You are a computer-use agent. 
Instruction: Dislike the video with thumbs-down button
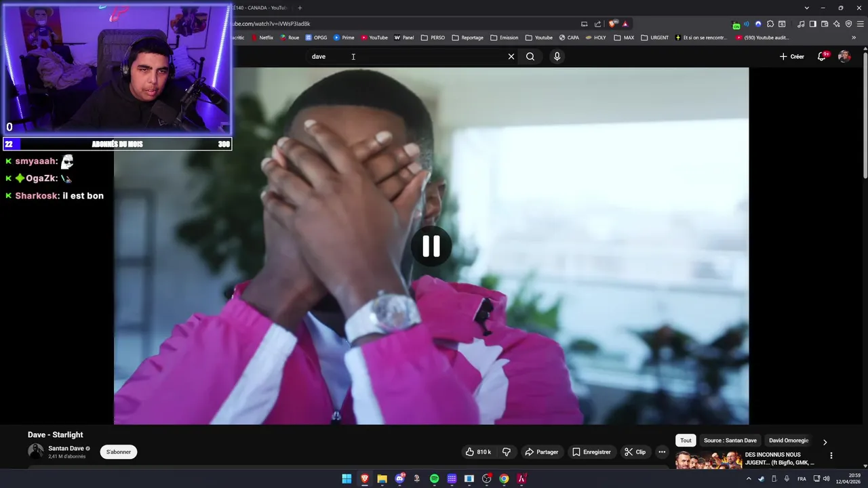point(506,452)
